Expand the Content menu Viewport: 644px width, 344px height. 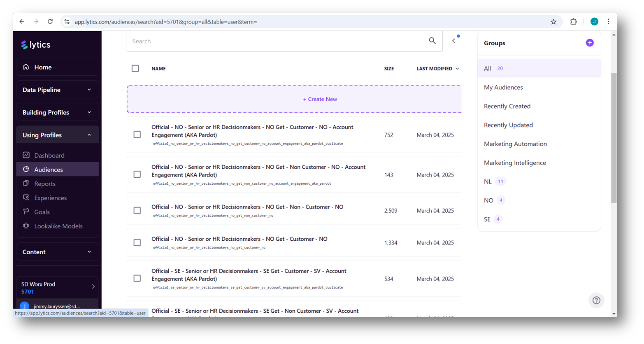tap(58, 252)
